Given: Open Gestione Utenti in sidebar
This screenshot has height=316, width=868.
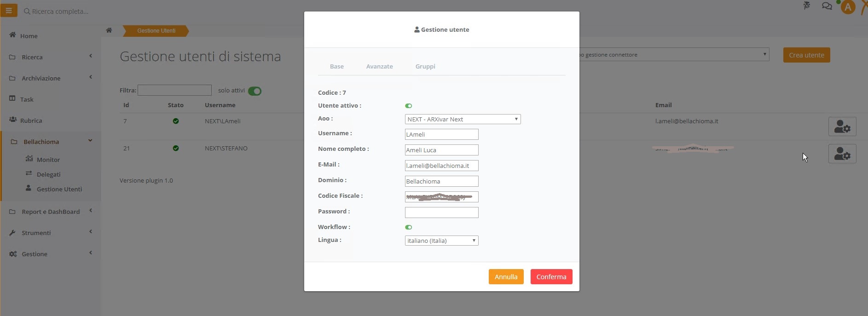Looking at the screenshot, I should pyautogui.click(x=59, y=189).
